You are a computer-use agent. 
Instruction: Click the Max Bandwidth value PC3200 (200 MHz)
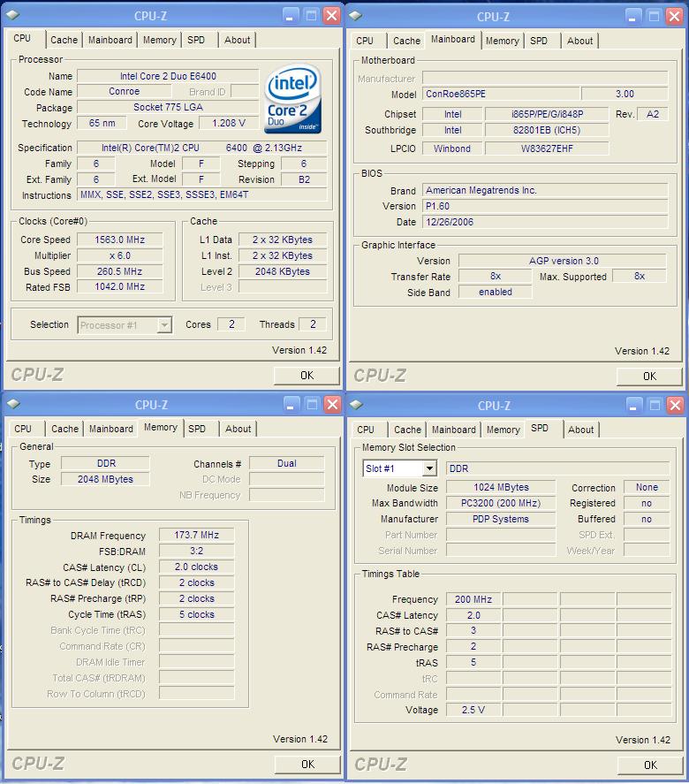(501, 503)
